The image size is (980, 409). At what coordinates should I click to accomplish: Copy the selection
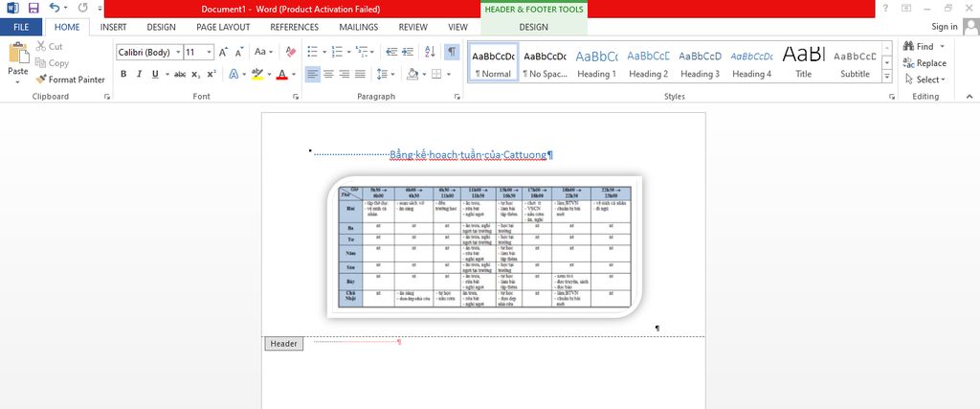click(x=52, y=62)
